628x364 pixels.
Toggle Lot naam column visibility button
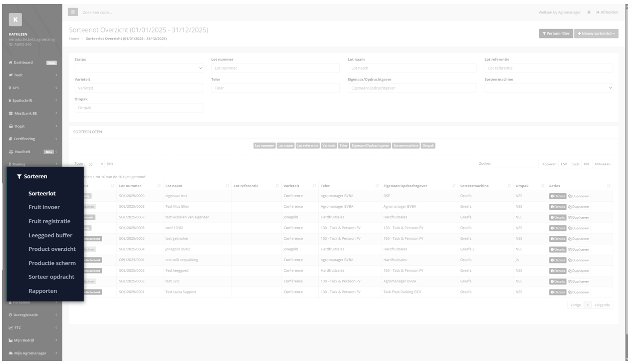(x=286, y=145)
